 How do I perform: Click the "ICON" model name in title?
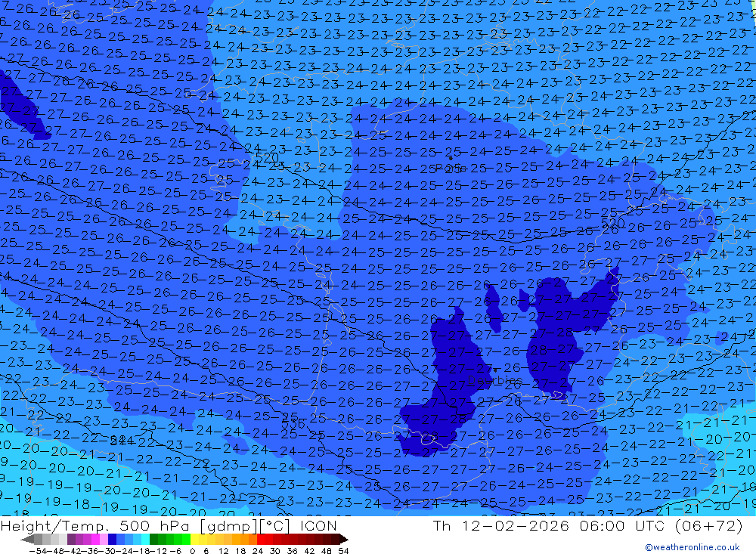click(x=318, y=525)
